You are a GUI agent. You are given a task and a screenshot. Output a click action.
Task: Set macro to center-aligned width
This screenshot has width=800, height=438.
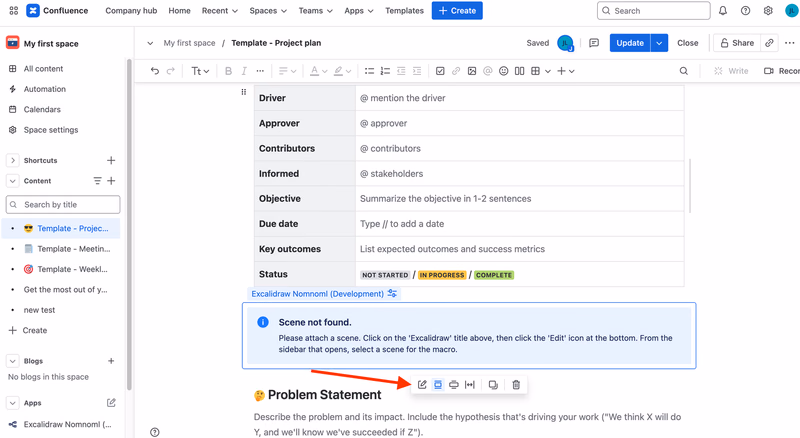click(438, 384)
